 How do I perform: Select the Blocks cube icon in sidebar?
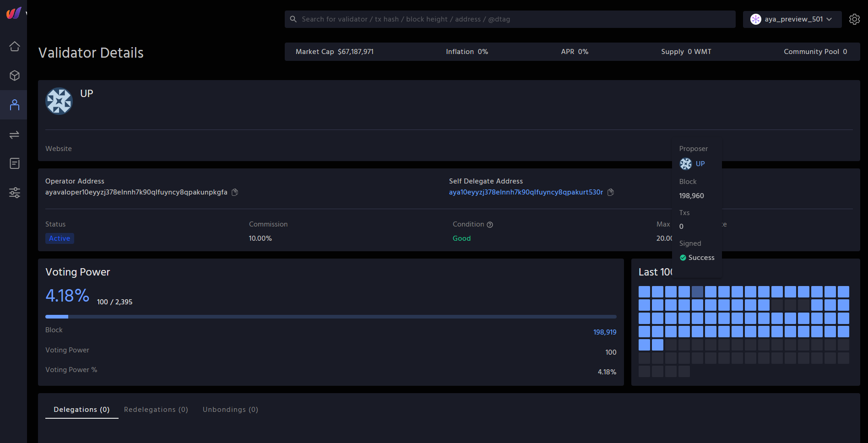[14, 76]
